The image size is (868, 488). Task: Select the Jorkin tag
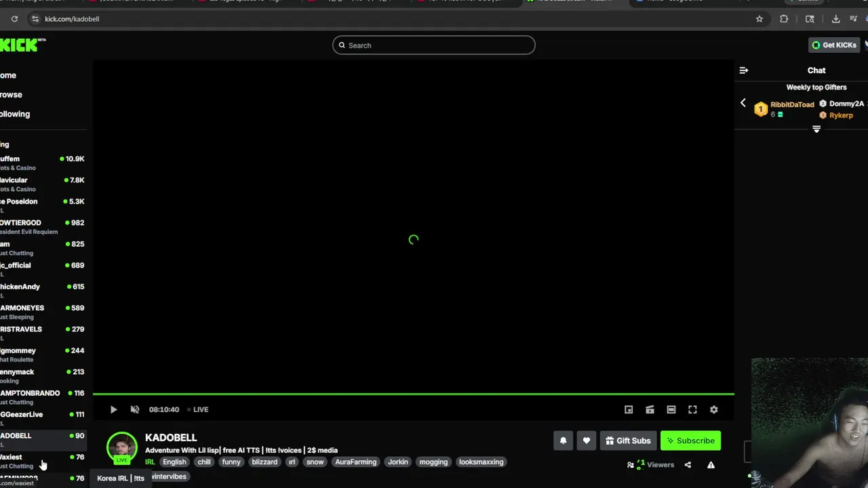pos(398,462)
